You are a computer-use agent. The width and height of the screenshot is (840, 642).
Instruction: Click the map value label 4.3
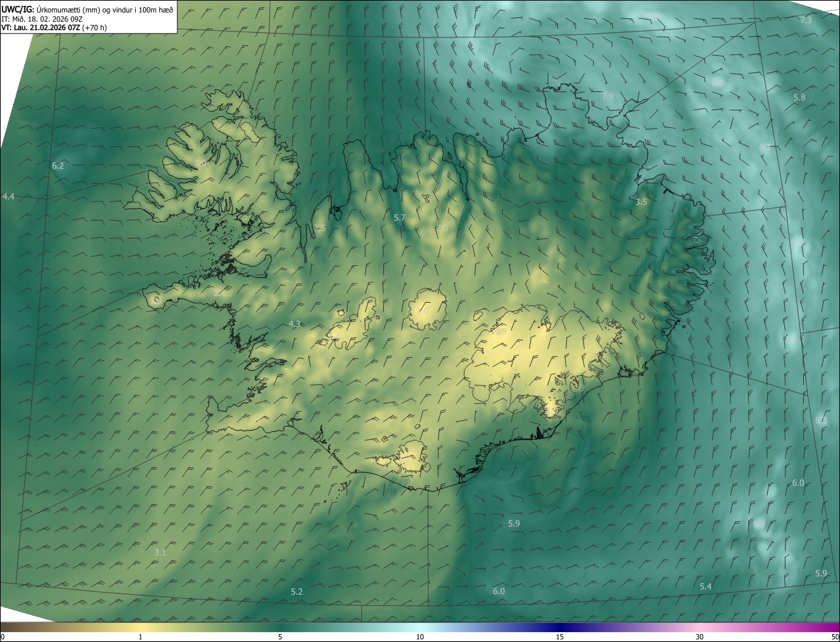click(295, 324)
